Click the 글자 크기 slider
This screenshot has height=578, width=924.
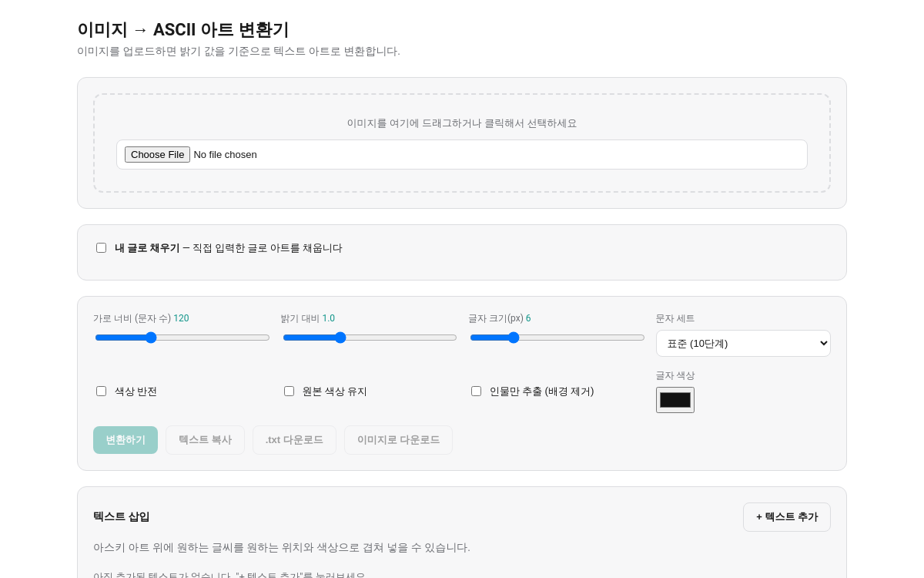557,338
